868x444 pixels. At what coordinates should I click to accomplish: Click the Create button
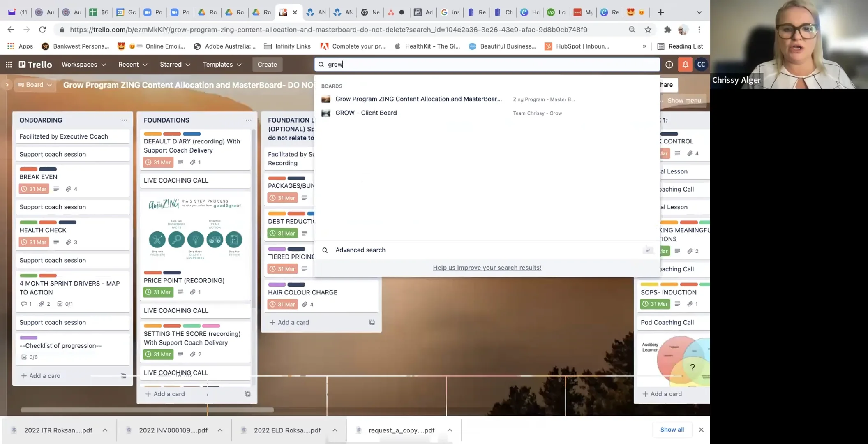[267, 64]
